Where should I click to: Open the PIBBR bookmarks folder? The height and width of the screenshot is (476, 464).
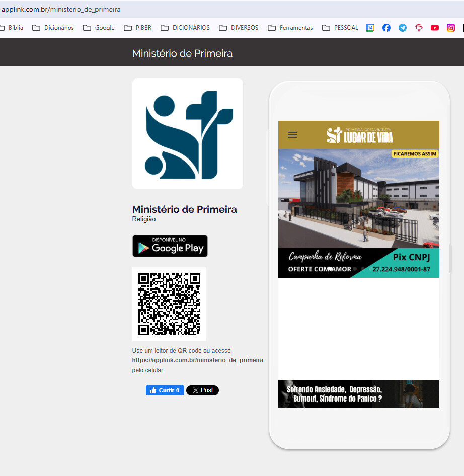(138, 28)
